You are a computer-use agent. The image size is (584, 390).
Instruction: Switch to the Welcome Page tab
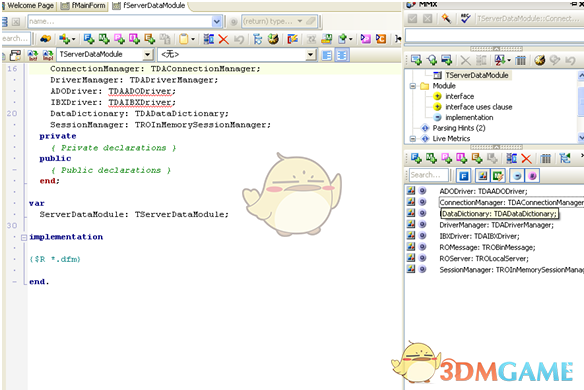pyautogui.click(x=30, y=6)
